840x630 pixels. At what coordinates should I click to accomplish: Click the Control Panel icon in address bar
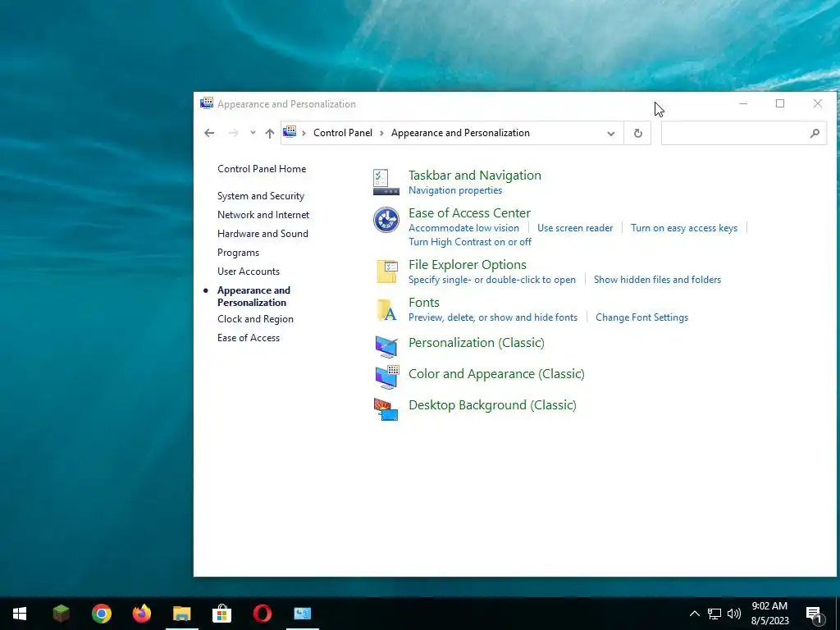pyautogui.click(x=290, y=132)
